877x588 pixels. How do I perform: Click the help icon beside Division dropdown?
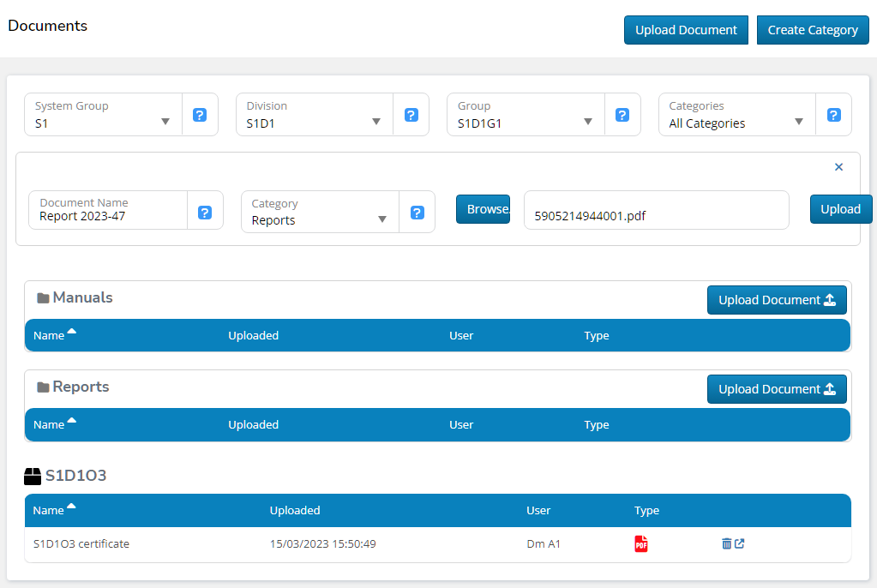[411, 115]
